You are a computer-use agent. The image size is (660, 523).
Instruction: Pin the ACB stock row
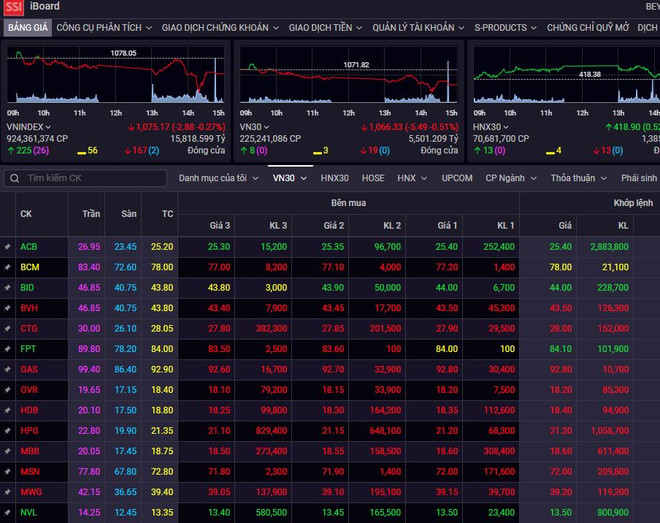[8, 246]
